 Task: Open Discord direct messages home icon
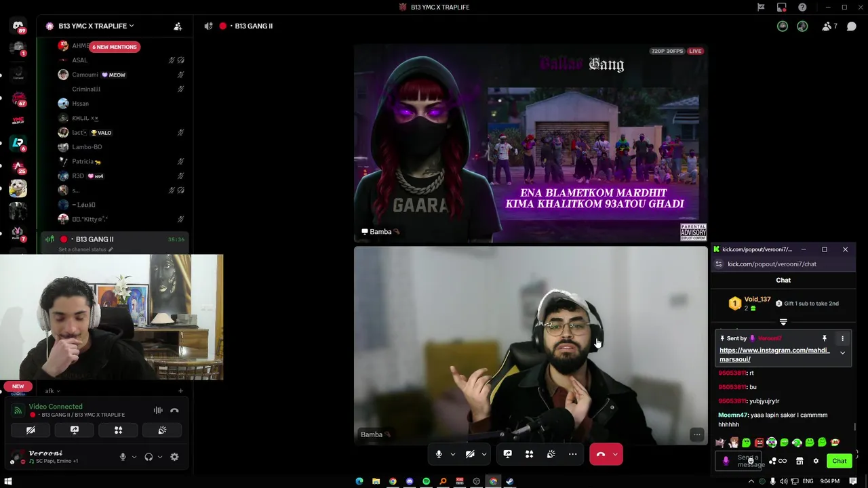[18, 26]
